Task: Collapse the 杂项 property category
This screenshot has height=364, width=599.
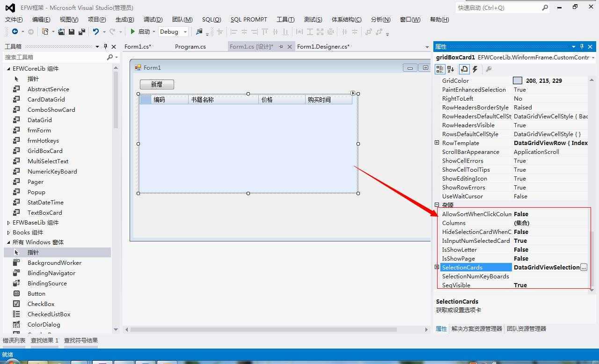Action: [437, 205]
